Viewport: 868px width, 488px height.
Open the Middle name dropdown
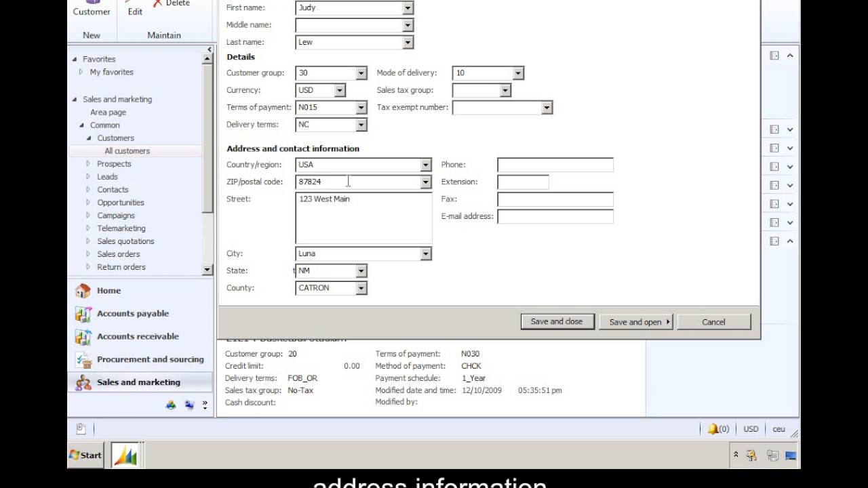point(408,25)
